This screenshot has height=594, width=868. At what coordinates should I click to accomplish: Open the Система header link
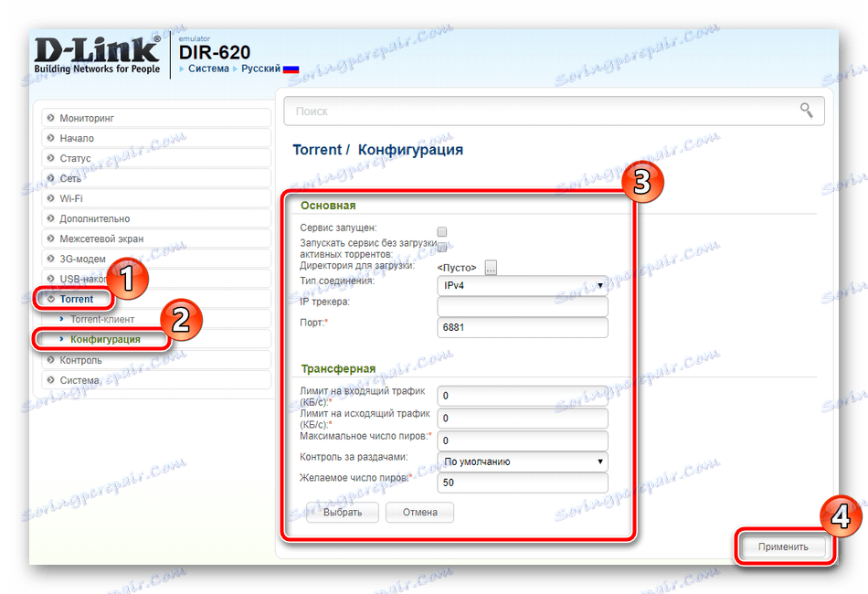[208, 69]
